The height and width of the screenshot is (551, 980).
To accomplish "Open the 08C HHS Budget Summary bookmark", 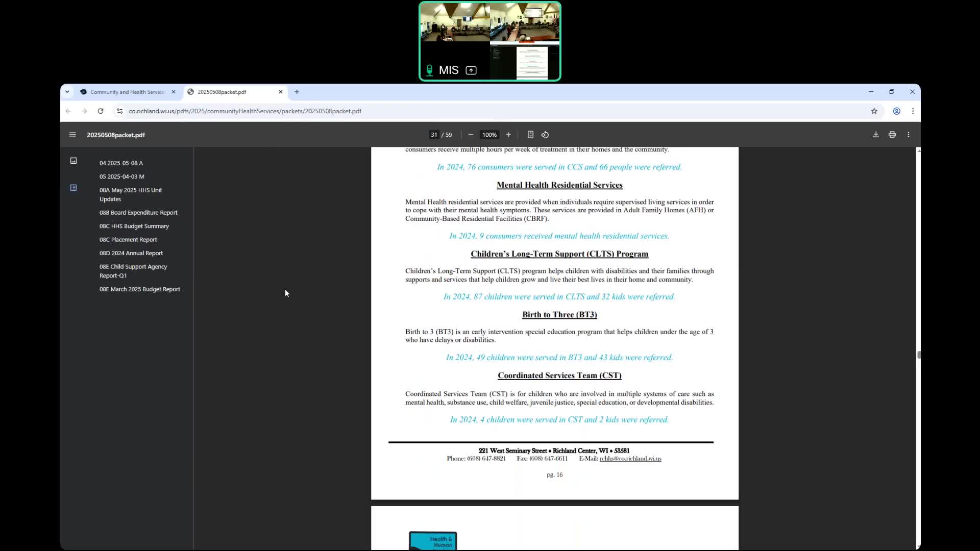I will point(134,226).
